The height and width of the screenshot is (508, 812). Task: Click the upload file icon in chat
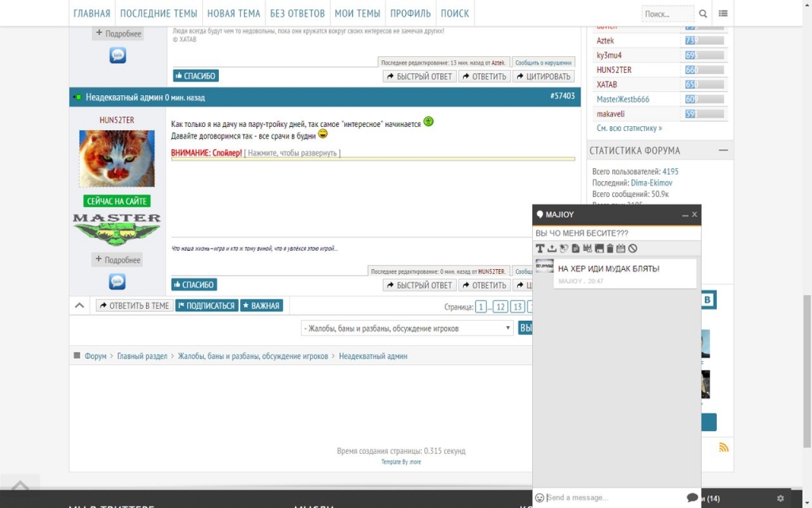(552, 249)
